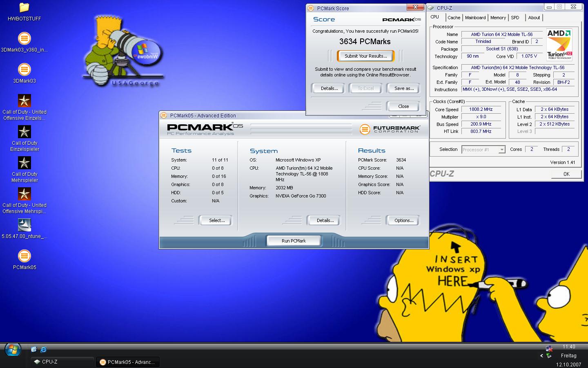
Task: Click OK button in CPU-Z
Action: (566, 174)
